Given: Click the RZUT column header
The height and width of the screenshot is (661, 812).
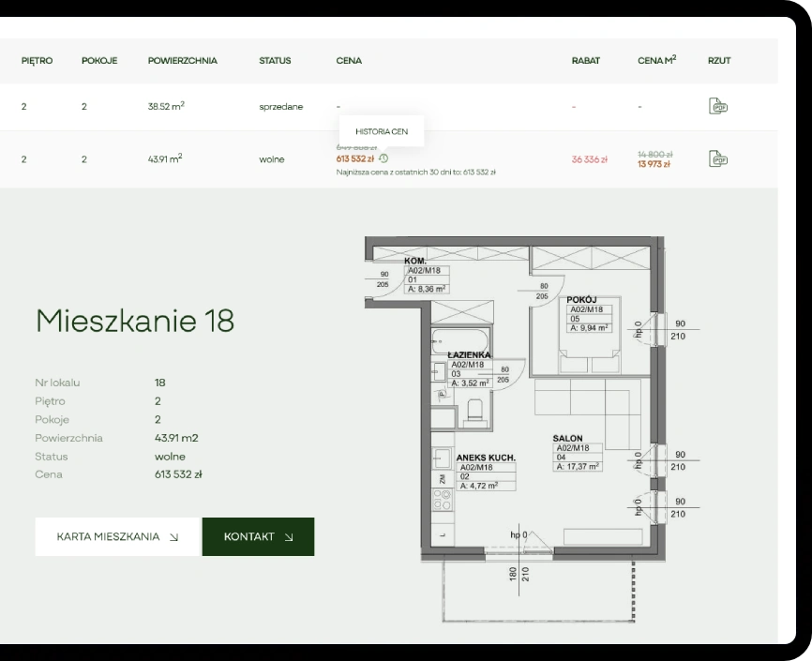Looking at the screenshot, I should coord(719,61).
